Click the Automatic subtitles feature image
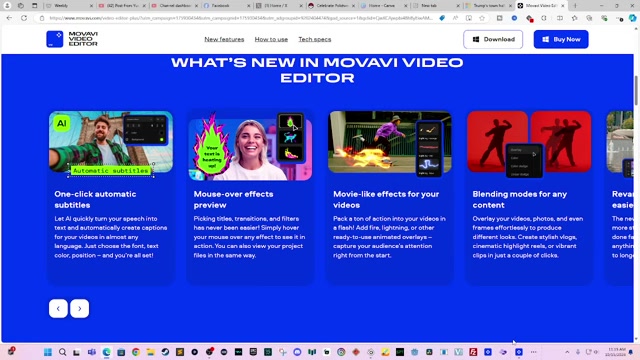The height and width of the screenshot is (360, 640). 111,145
